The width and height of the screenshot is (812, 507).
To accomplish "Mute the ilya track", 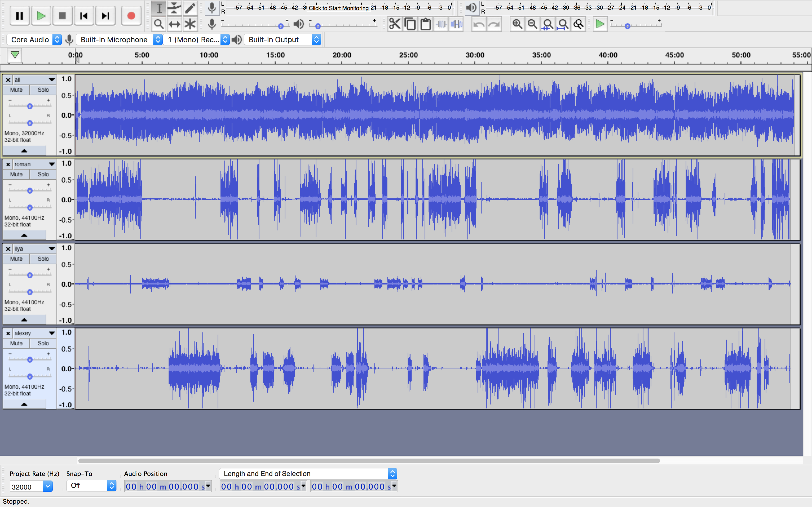I will click(x=16, y=259).
